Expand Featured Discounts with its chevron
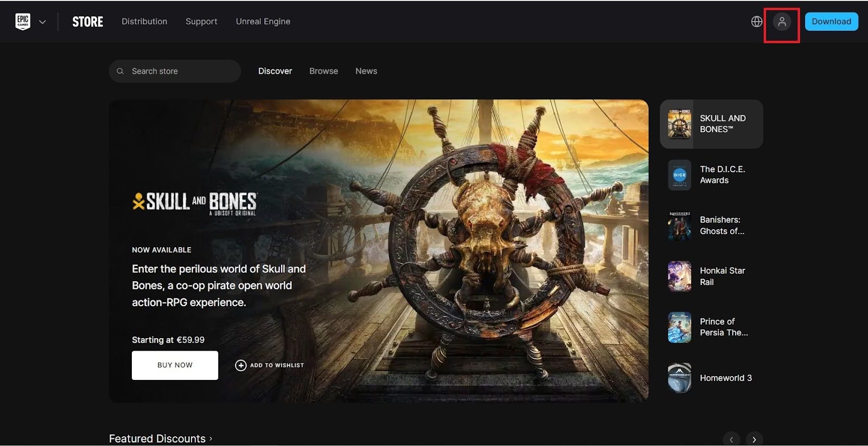 (x=211, y=438)
